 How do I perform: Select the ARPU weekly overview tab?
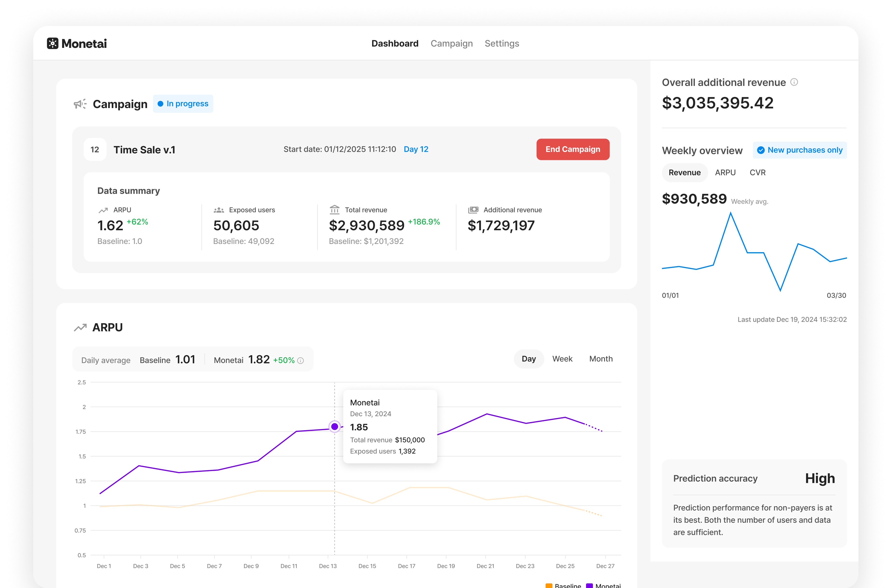click(x=725, y=173)
